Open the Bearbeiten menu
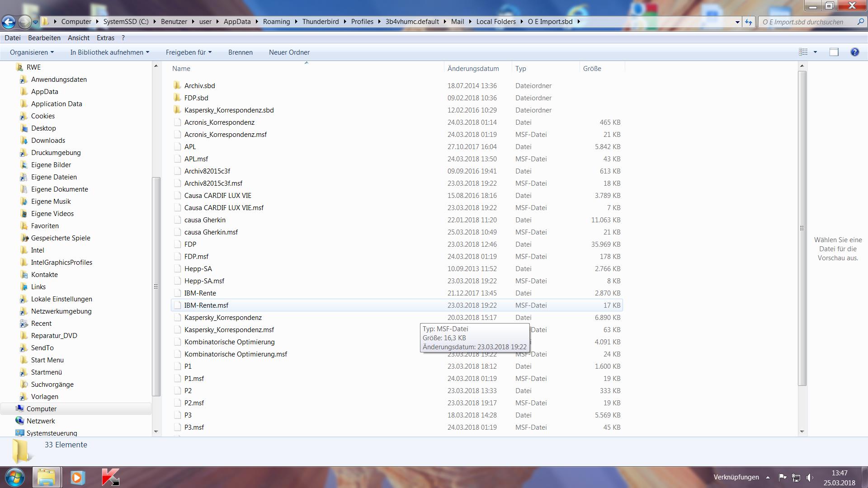The width and height of the screenshot is (868, 488). (x=44, y=38)
